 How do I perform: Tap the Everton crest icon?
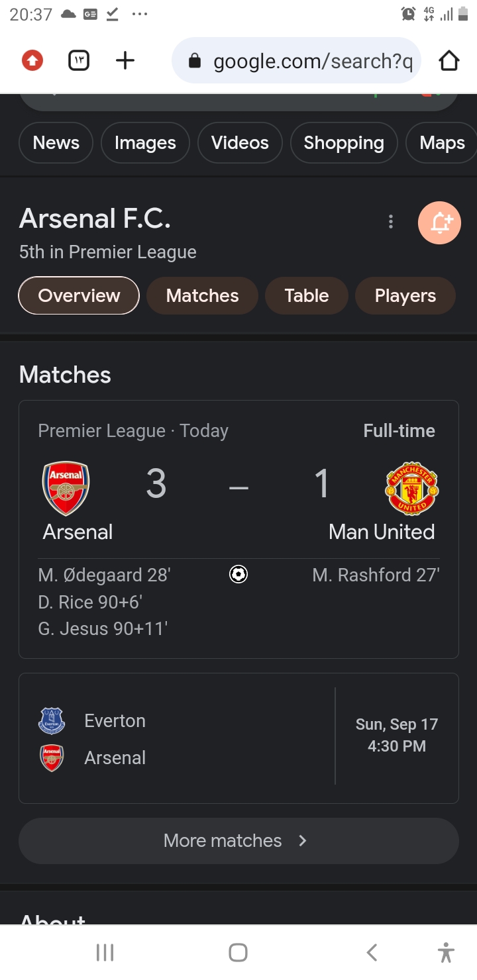52,720
